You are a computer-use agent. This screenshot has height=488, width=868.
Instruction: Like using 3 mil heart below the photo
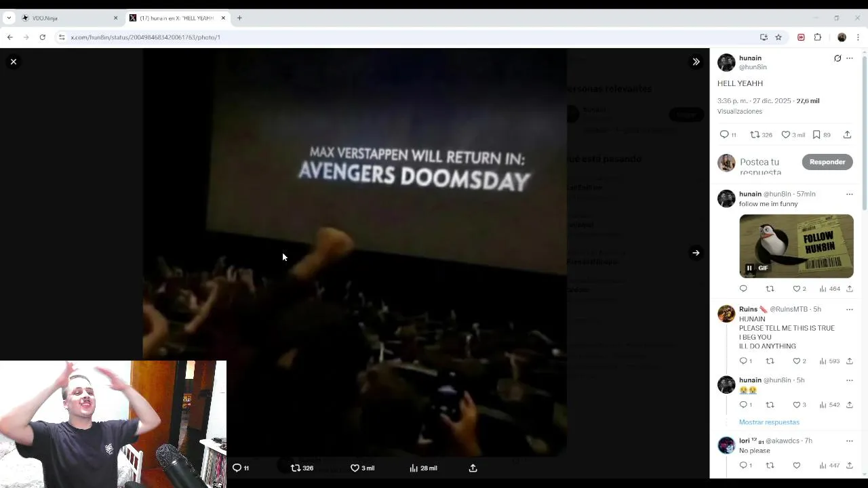[x=362, y=468]
